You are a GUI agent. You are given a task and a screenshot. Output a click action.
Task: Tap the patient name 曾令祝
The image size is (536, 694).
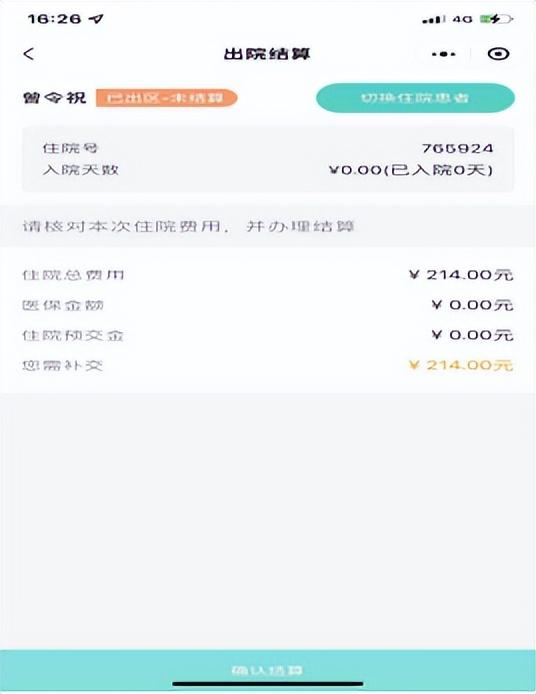click(x=54, y=98)
